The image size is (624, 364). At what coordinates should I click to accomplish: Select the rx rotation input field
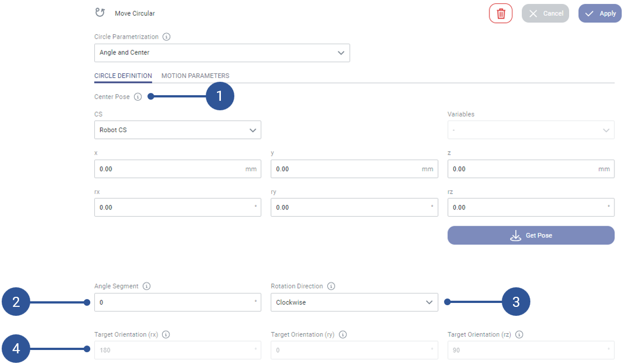click(x=178, y=207)
